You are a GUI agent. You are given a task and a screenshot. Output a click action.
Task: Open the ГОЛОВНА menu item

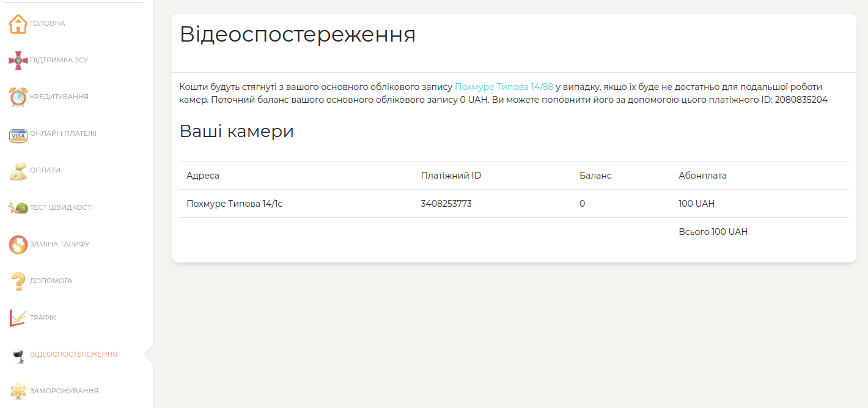(x=47, y=23)
